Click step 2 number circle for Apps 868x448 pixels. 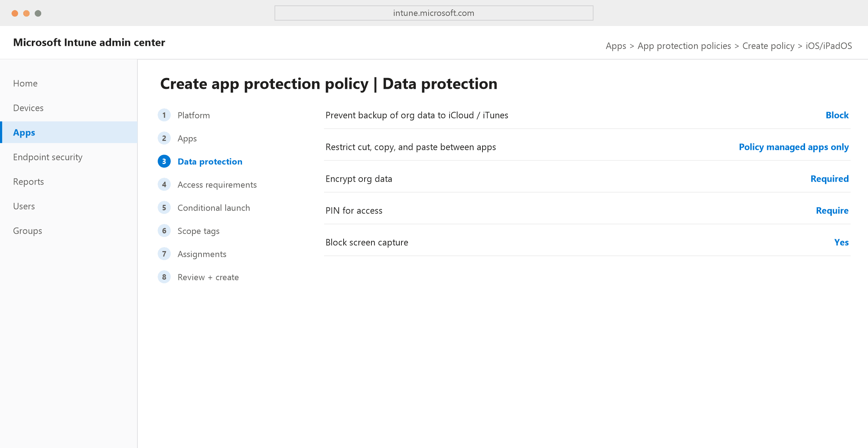[164, 138]
